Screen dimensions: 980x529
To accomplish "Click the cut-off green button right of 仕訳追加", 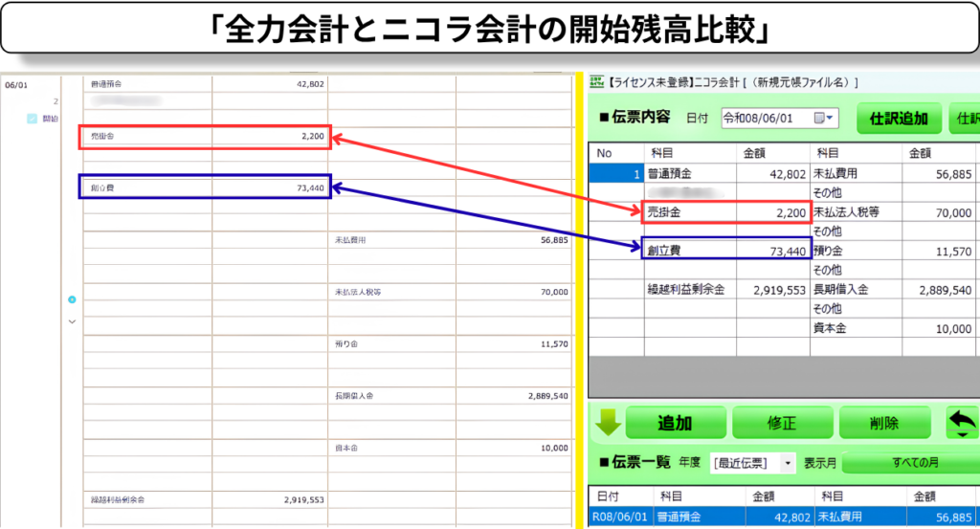I will (965, 118).
